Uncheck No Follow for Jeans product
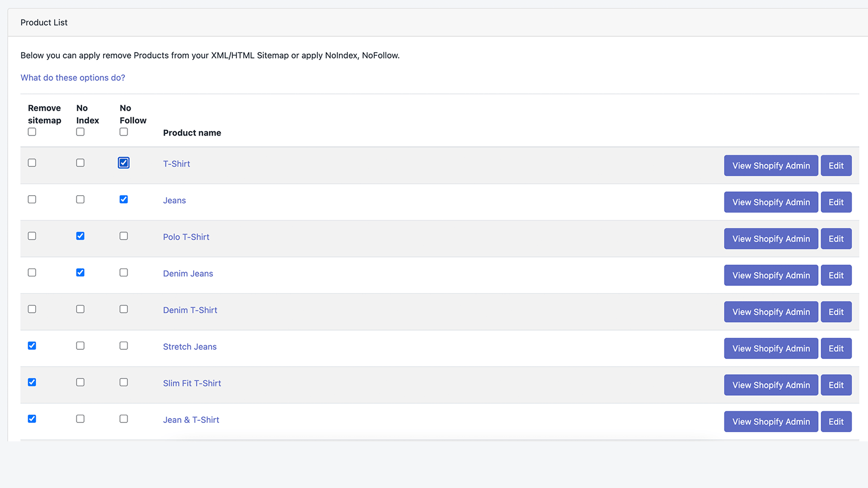Viewport: 868px width, 488px height. [x=124, y=200]
